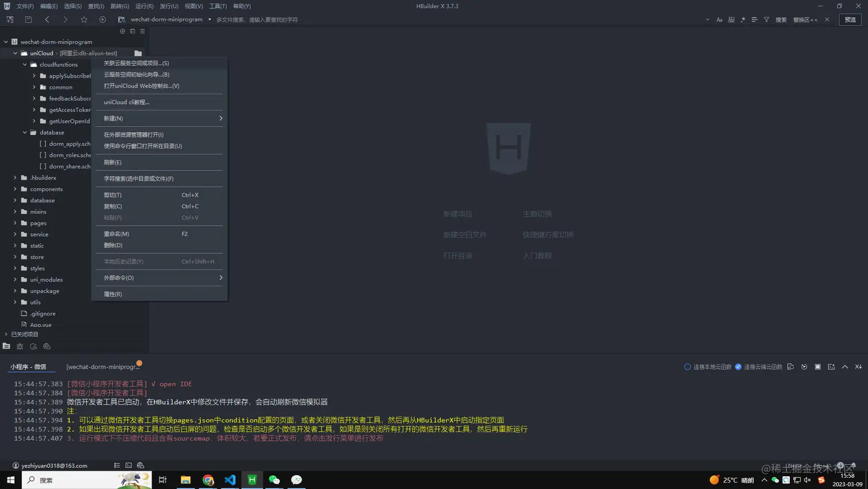Click the rerun icon in console toolbar
868x489 pixels.
click(x=804, y=367)
